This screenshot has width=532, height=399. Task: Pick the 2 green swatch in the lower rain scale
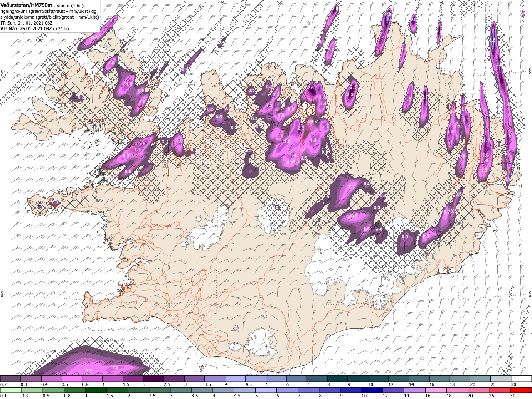pos(138,390)
